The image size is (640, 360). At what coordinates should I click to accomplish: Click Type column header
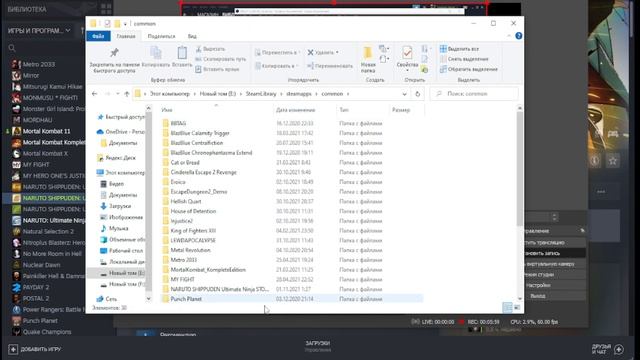[363, 110]
